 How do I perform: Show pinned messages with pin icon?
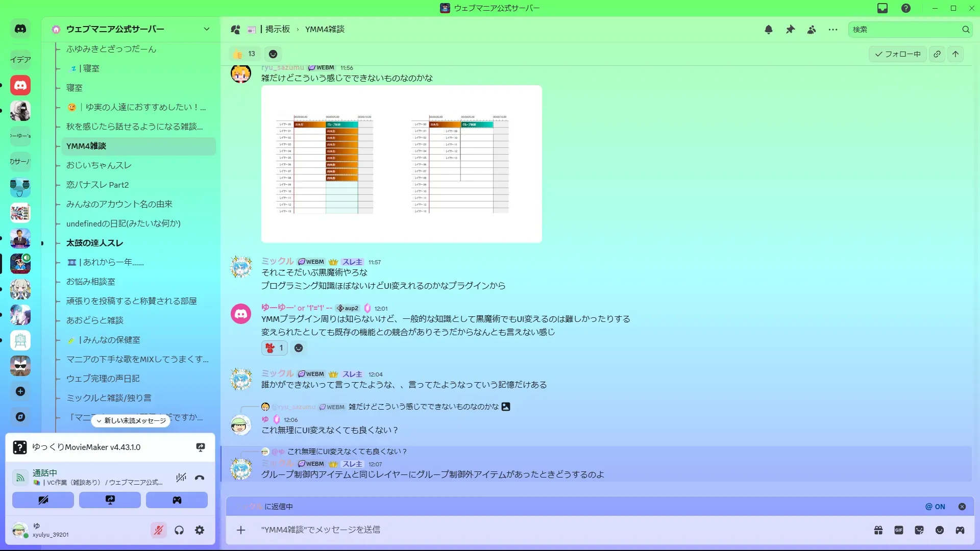point(790,30)
